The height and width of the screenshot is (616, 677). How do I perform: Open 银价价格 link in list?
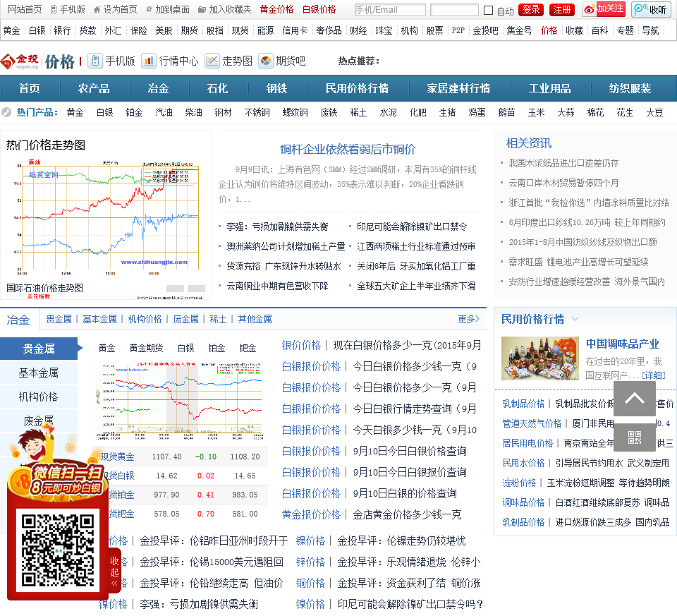click(301, 345)
